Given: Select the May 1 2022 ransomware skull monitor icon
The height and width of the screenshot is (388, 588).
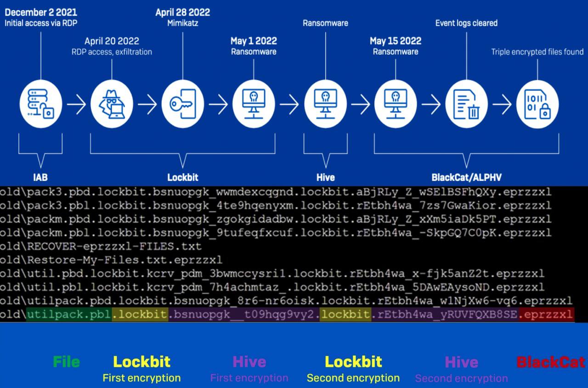Looking at the screenshot, I should coord(254,105).
